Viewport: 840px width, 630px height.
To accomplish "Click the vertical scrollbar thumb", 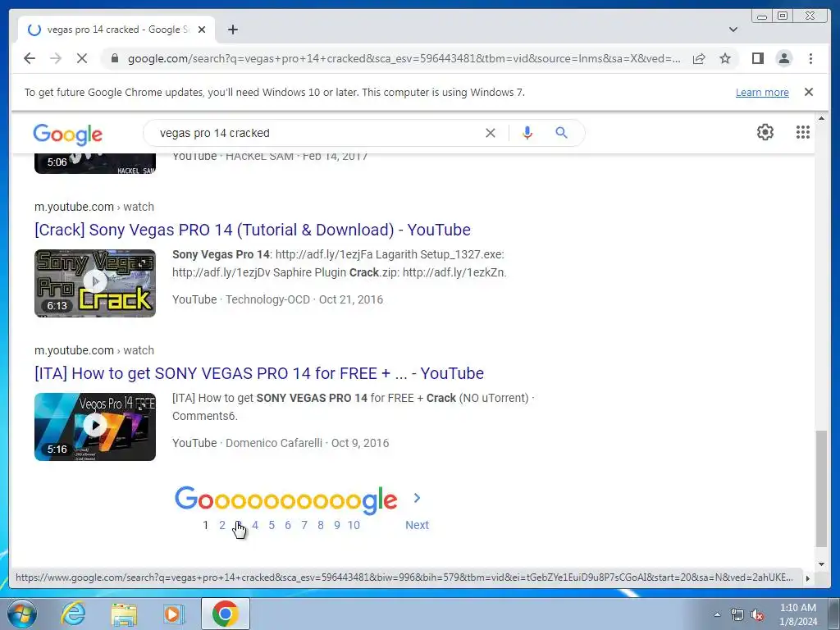I will pos(821,487).
